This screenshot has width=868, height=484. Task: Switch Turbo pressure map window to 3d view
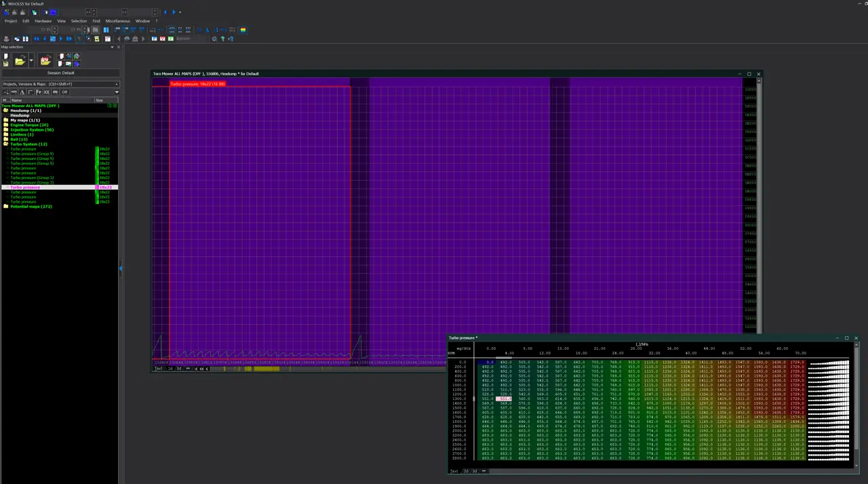click(x=474, y=471)
